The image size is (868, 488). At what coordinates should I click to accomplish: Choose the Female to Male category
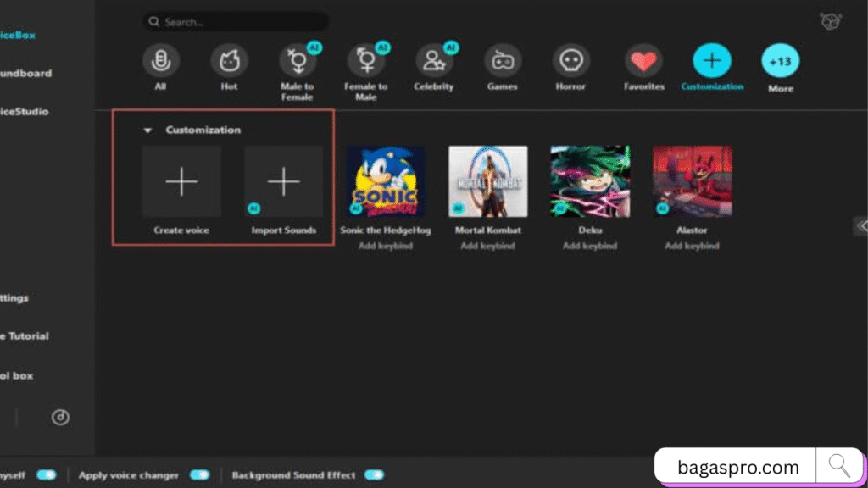(365, 61)
